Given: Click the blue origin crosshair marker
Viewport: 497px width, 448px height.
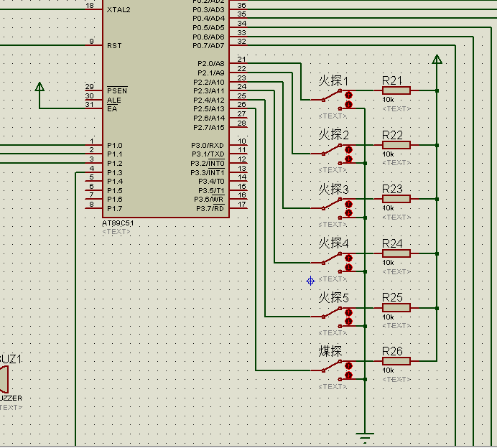Looking at the screenshot, I should point(310,281).
